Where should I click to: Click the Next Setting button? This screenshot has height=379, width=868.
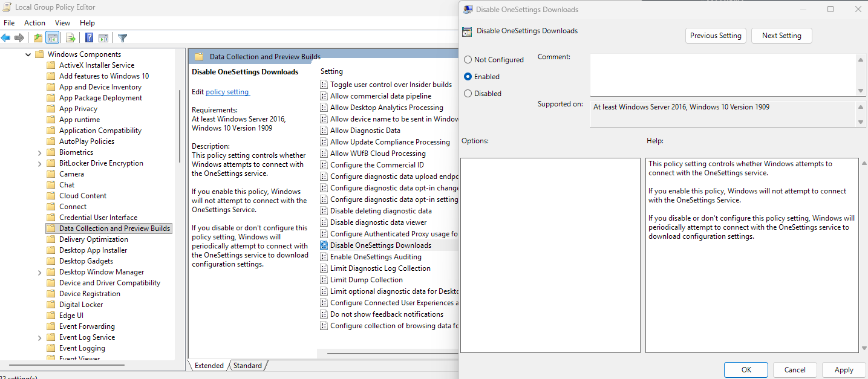click(782, 36)
